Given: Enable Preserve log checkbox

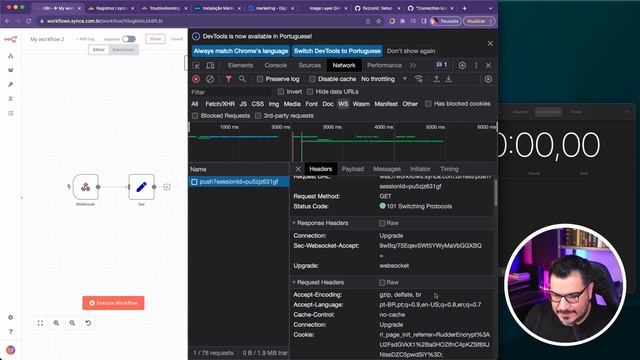Looking at the screenshot, I should pyautogui.click(x=260, y=79).
